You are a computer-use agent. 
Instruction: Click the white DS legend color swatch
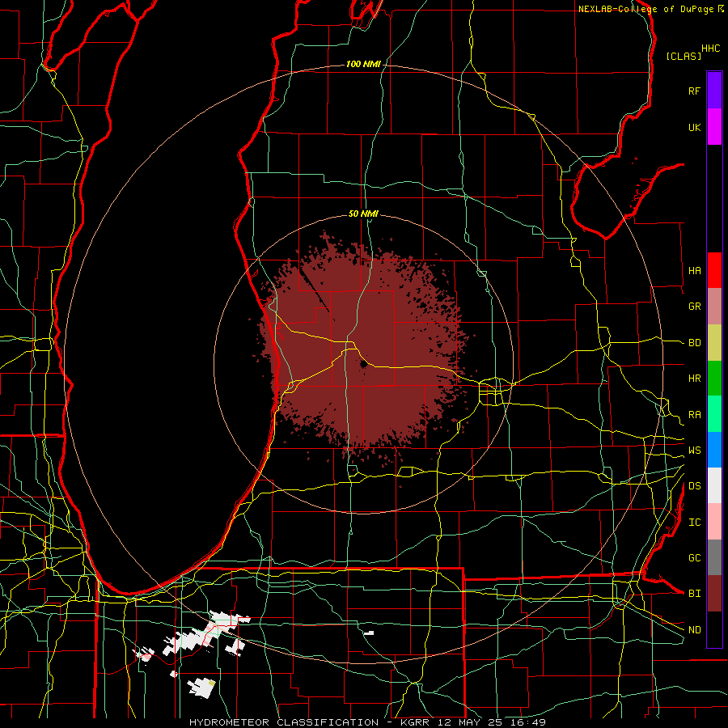pos(714,485)
